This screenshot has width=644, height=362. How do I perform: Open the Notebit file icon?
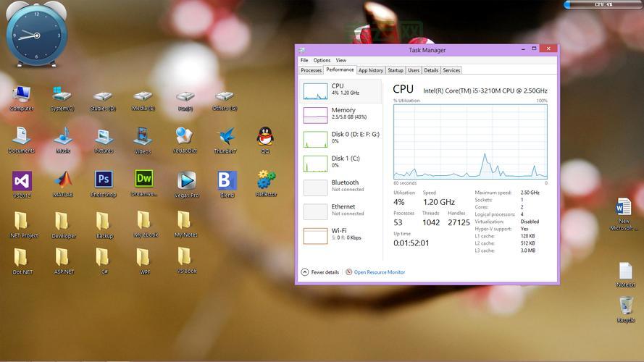pos(625,275)
